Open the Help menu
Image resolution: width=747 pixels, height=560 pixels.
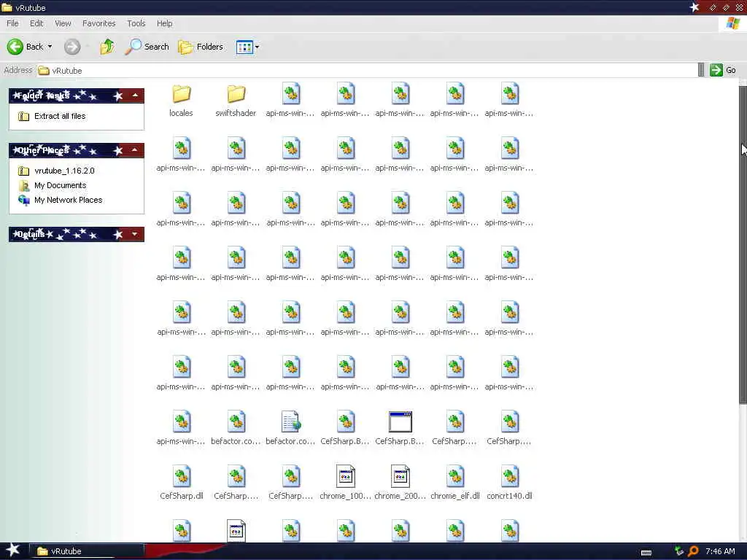click(x=165, y=23)
